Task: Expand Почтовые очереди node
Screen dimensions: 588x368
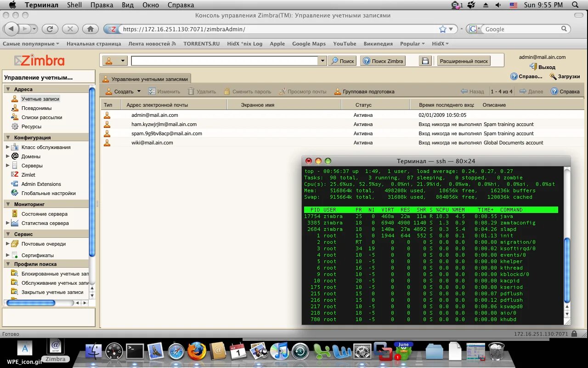Action: pyautogui.click(x=7, y=244)
